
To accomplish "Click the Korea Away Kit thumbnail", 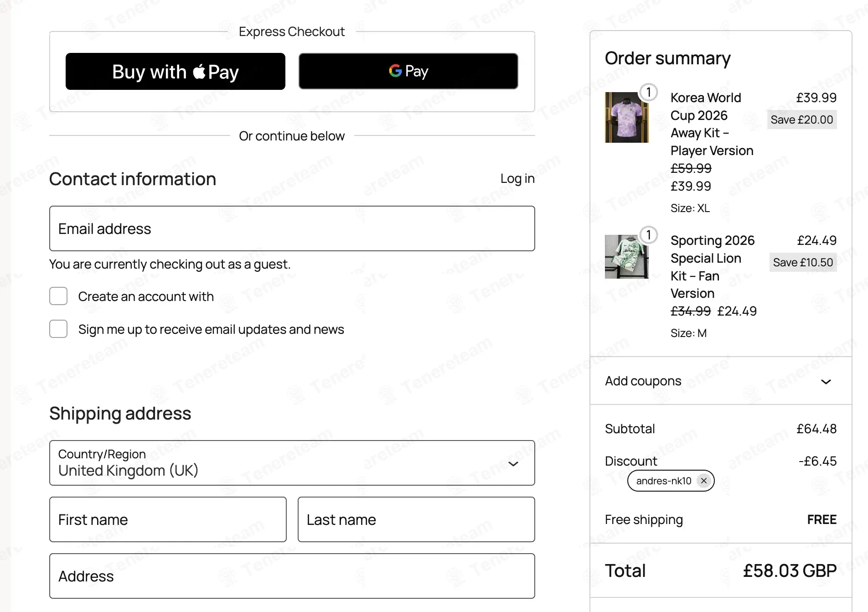I will click(x=627, y=117).
